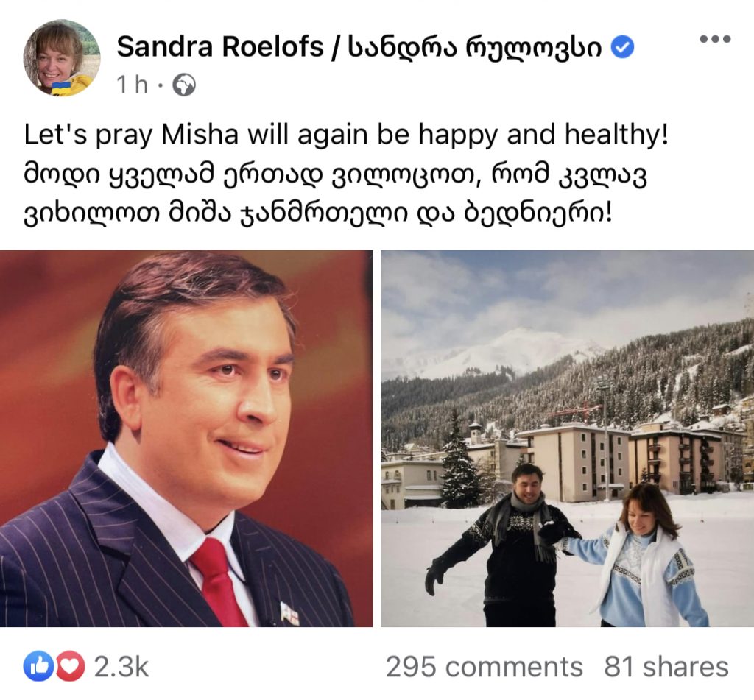Viewport: 754px width, 700px height.
Task: Open the snowy ice skating photo
Action: click(x=568, y=438)
